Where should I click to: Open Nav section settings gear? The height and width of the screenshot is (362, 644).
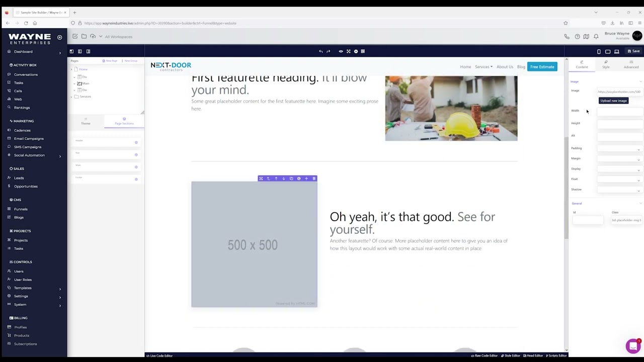pos(136,154)
